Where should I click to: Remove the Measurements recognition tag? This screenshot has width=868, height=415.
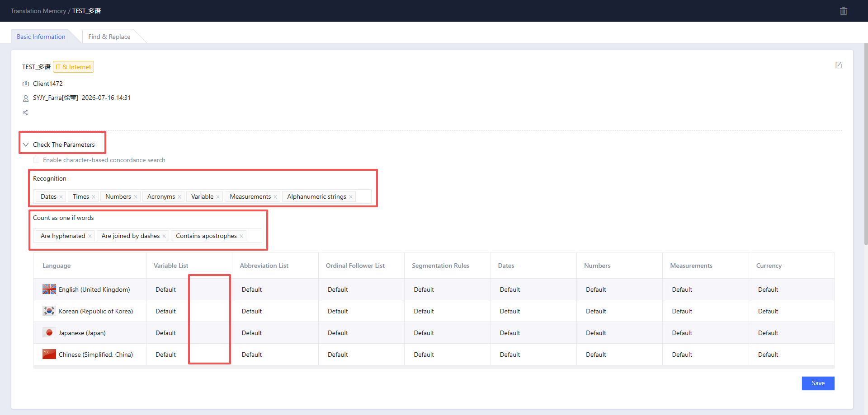[x=275, y=197]
